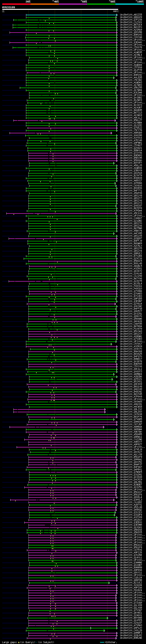
Task: Select the UniRef100_Q7ZYV6 label
Action: coord(131,153)
